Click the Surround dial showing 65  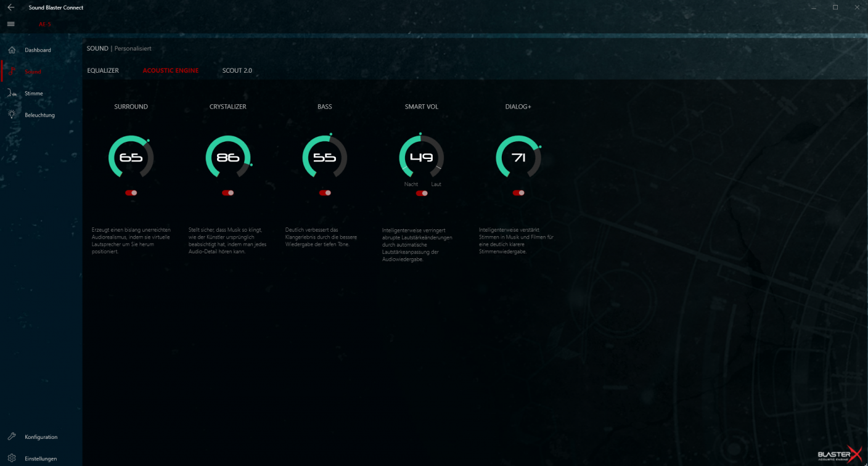(x=131, y=157)
